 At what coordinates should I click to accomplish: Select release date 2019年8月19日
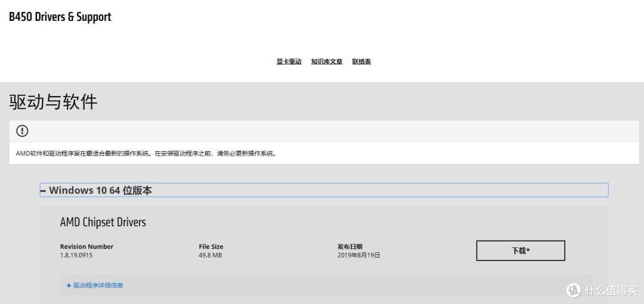click(x=358, y=255)
